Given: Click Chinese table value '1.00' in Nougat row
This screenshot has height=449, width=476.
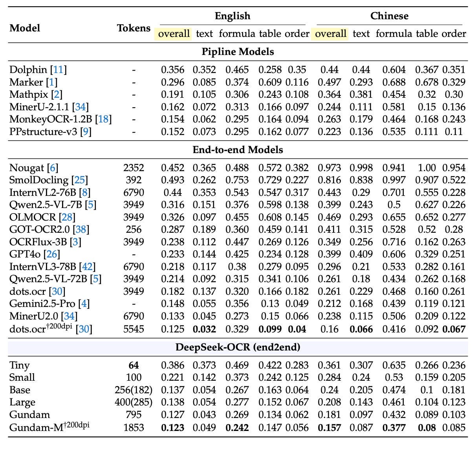Looking at the screenshot, I should coord(427,168).
